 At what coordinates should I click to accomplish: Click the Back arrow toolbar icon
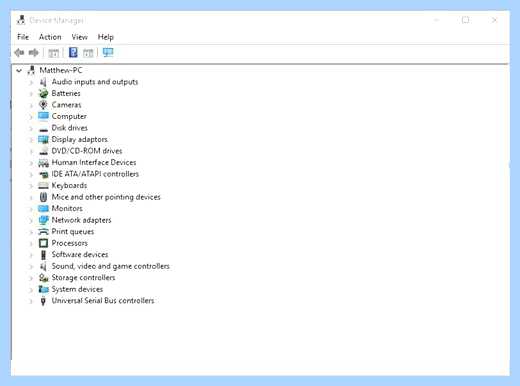pos(19,52)
